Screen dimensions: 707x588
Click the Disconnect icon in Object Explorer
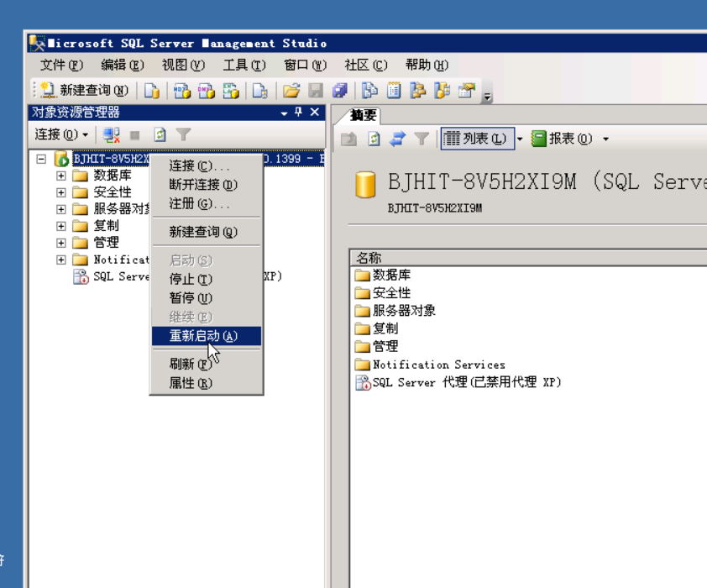pos(111,135)
